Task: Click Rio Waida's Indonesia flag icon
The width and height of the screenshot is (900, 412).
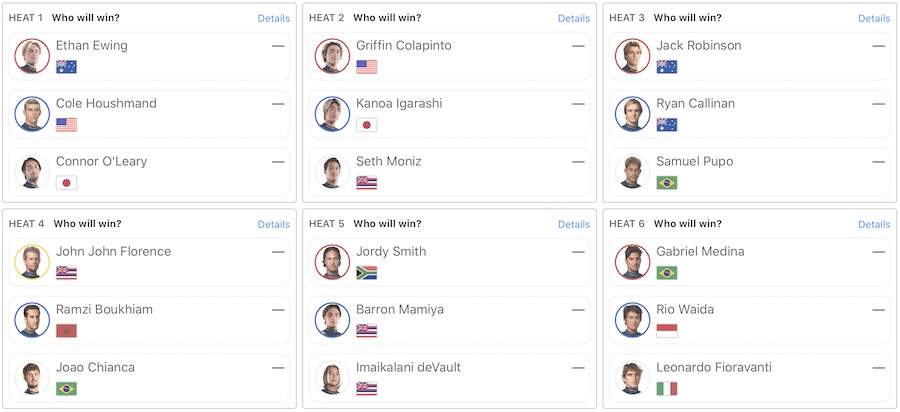Action: (666, 331)
